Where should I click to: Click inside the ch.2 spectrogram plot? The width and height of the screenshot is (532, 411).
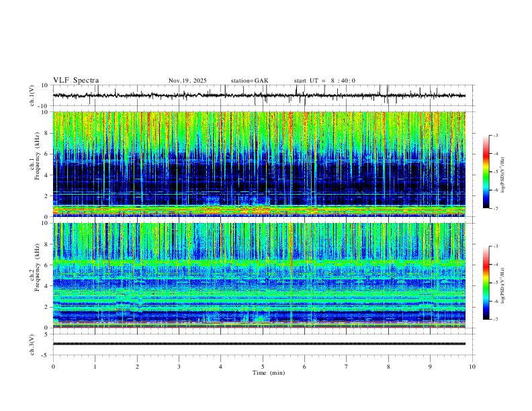(259, 275)
